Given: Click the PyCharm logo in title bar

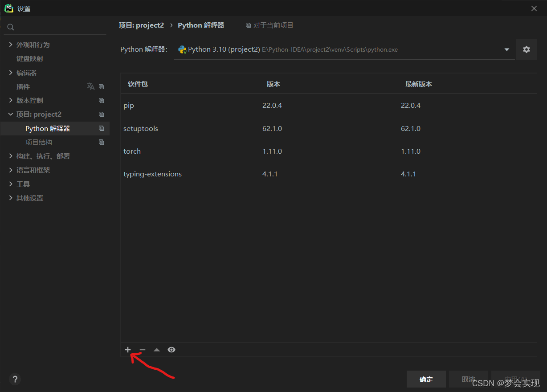Looking at the screenshot, I should point(9,8).
